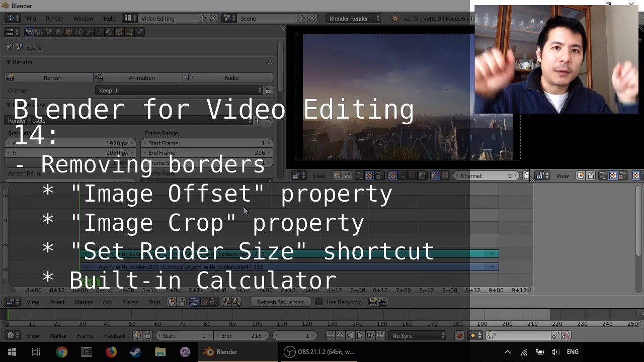644x362 pixels.
Task: Click the timeline current frame field
Action: (295, 335)
